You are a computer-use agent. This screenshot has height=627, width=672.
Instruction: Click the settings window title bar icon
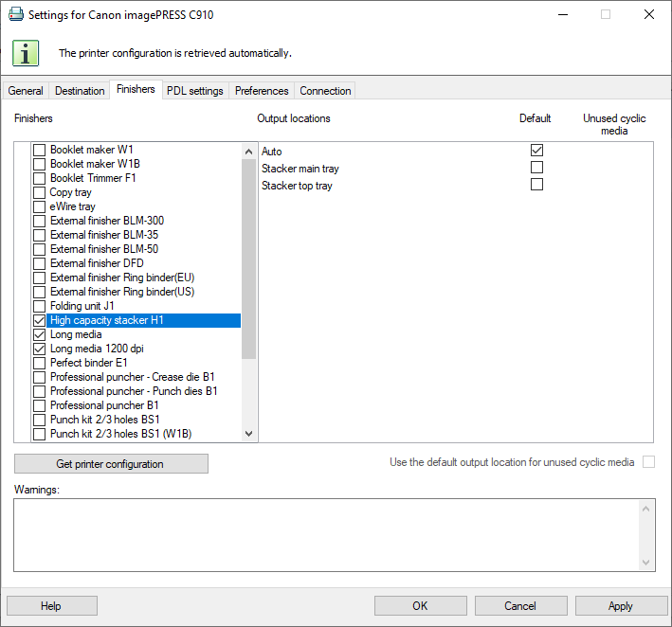[x=14, y=15]
